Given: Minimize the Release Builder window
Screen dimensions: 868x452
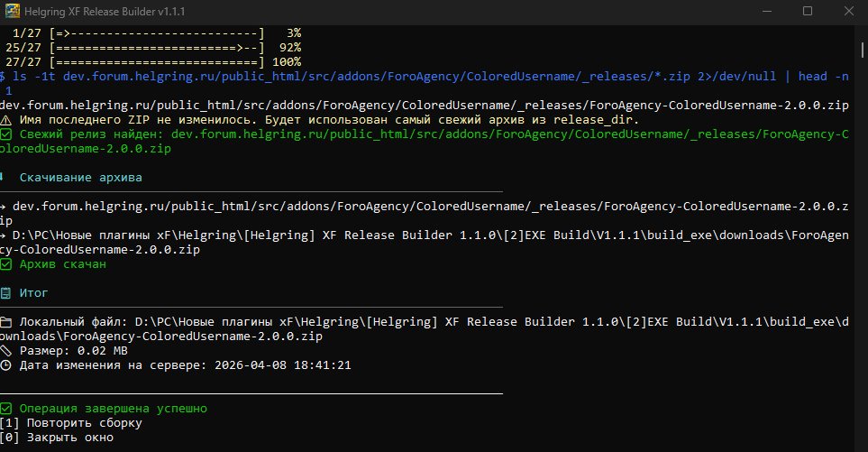Looking at the screenshot, I should (767, 11).
